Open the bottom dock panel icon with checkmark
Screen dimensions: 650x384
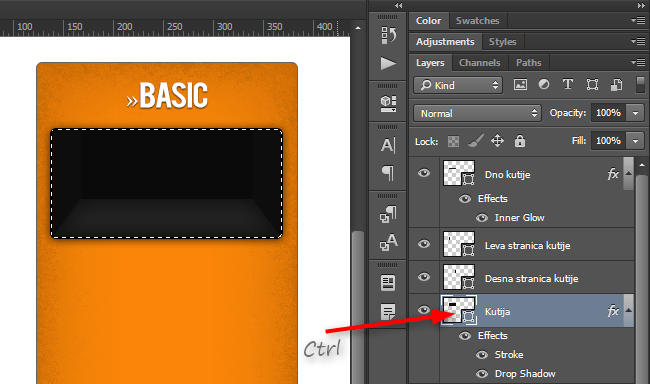pos(388,312)
